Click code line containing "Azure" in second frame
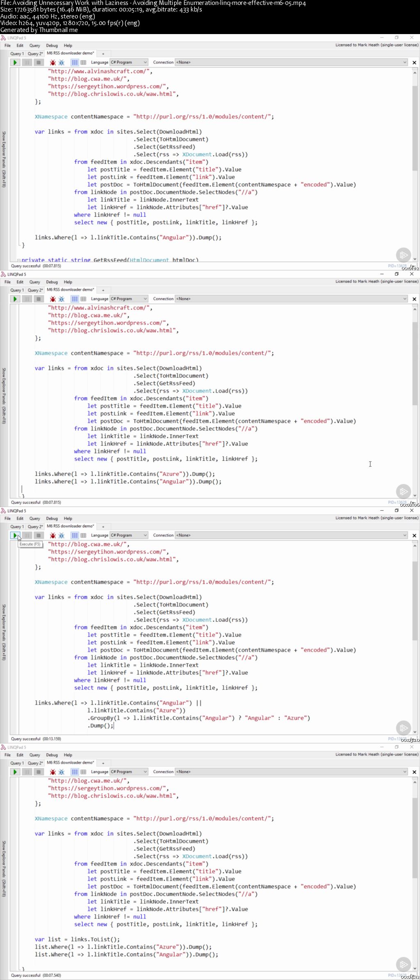420x980 pixels. (125, 474)
